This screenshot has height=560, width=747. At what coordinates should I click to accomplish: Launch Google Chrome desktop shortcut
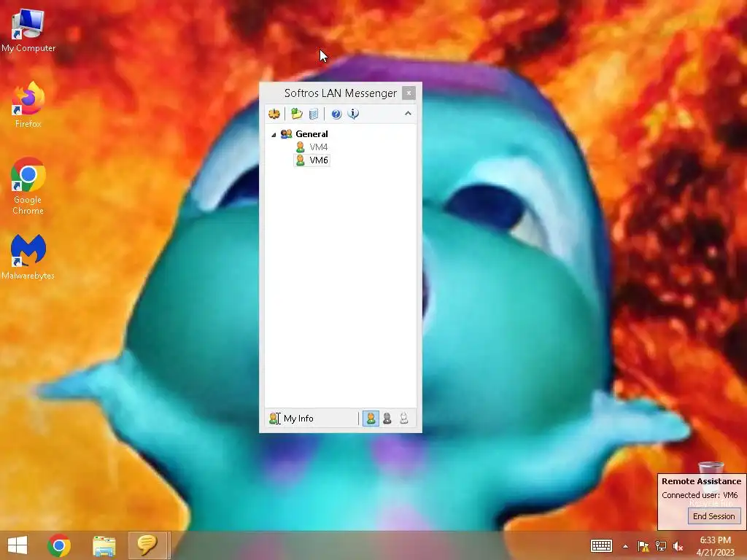(28, 186)
